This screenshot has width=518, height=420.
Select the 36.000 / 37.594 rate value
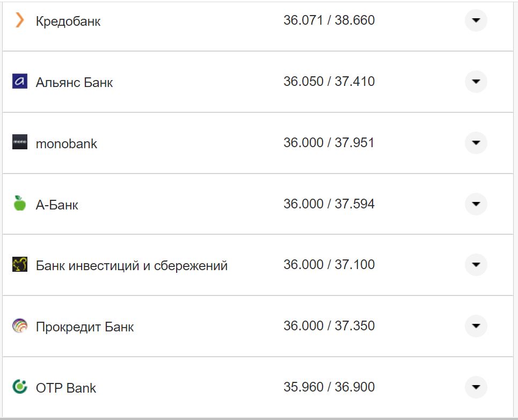pos(329,204)
